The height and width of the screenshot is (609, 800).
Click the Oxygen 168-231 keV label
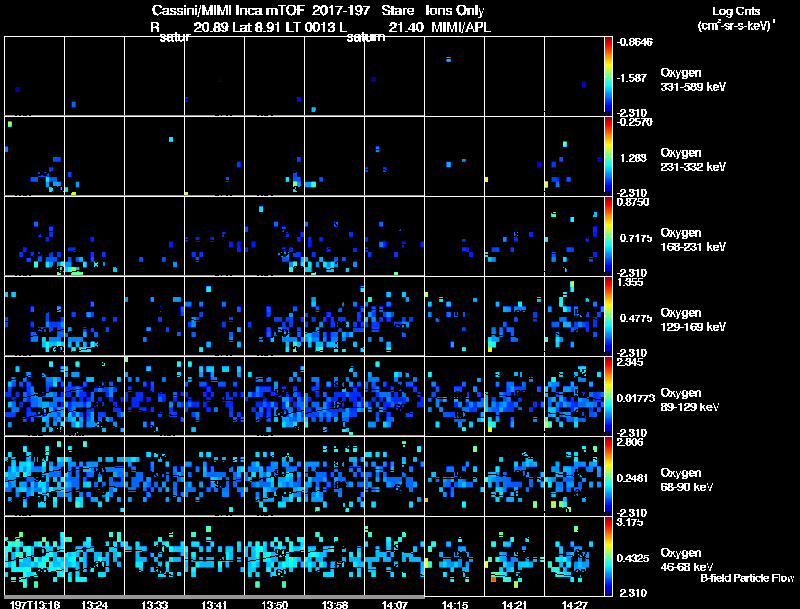693,240
